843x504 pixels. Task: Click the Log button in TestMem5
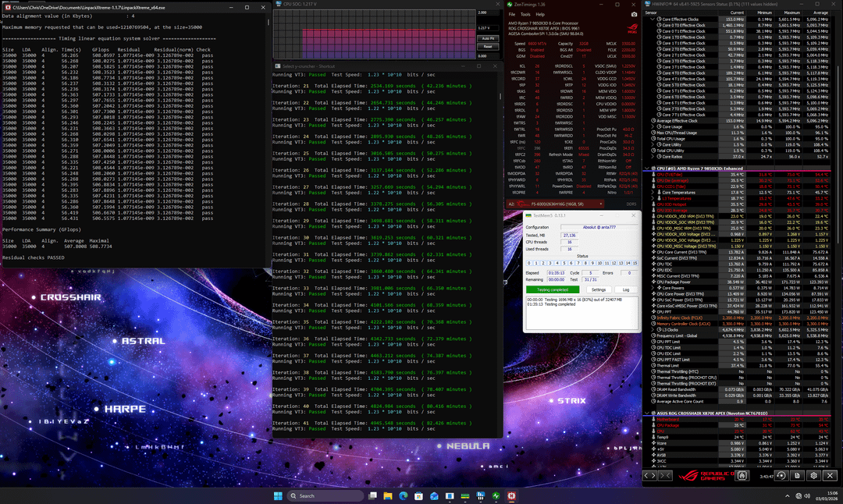[625, 289]
